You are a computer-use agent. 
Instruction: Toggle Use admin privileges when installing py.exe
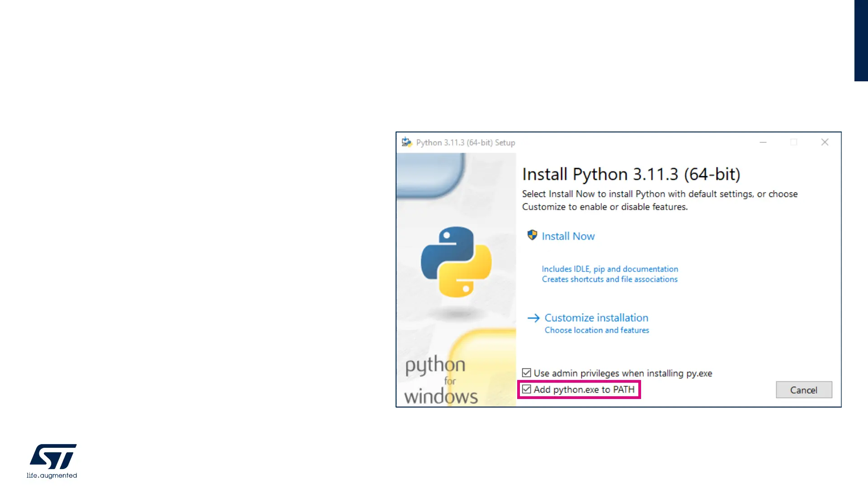click(527, 373)
